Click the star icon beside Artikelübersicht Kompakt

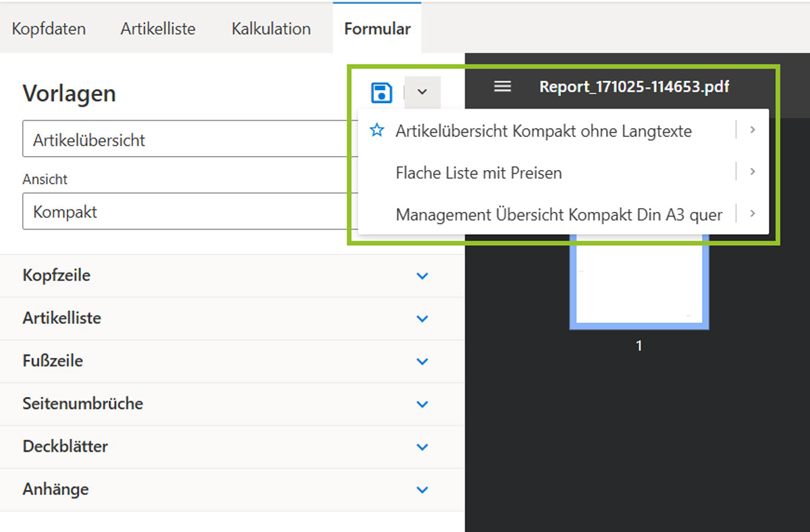377,130
